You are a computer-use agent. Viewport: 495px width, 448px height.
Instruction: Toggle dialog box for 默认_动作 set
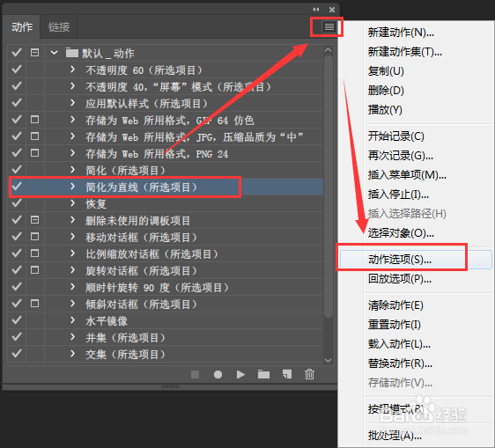coord(34,53)
